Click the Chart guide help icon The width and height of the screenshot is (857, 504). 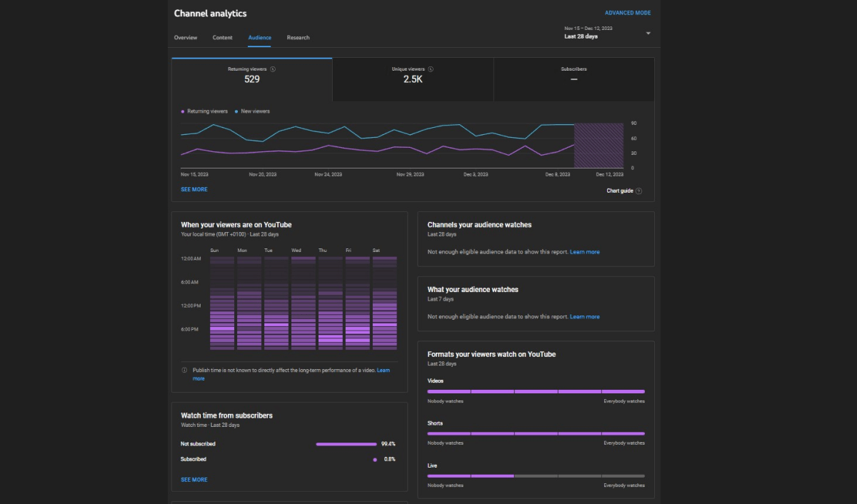[638, 191]
